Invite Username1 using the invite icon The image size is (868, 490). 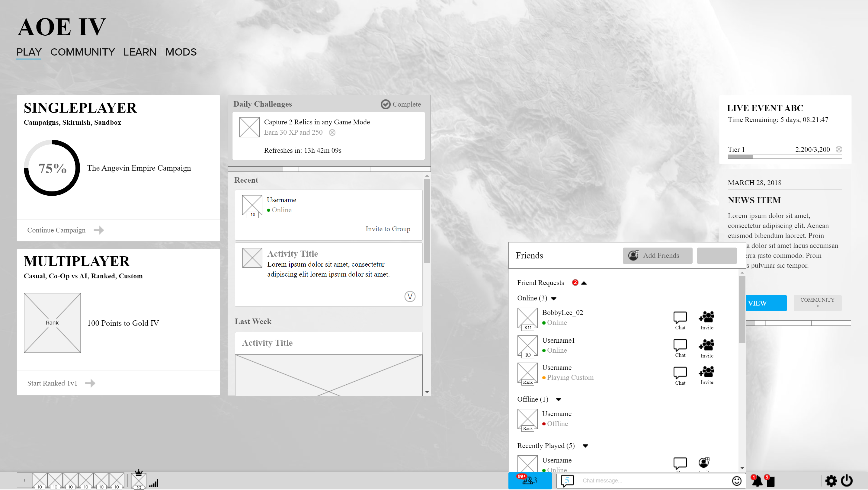pos(706,345)
